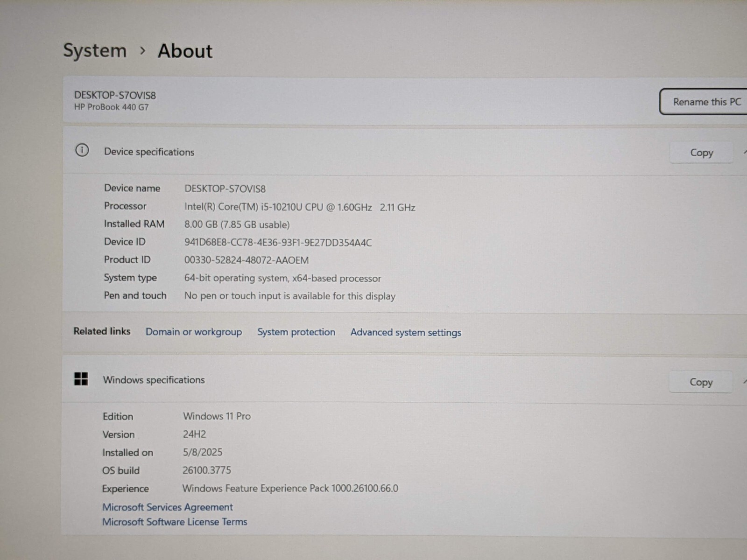The image size is (747, 560).
Task: Click the Device name label
Action: [x=132, y=188]
